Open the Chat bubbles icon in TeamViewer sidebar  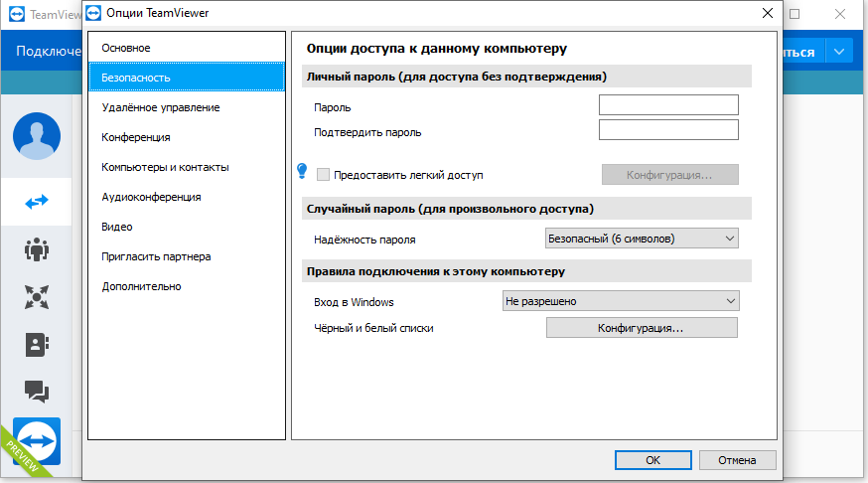click(37, 391)
